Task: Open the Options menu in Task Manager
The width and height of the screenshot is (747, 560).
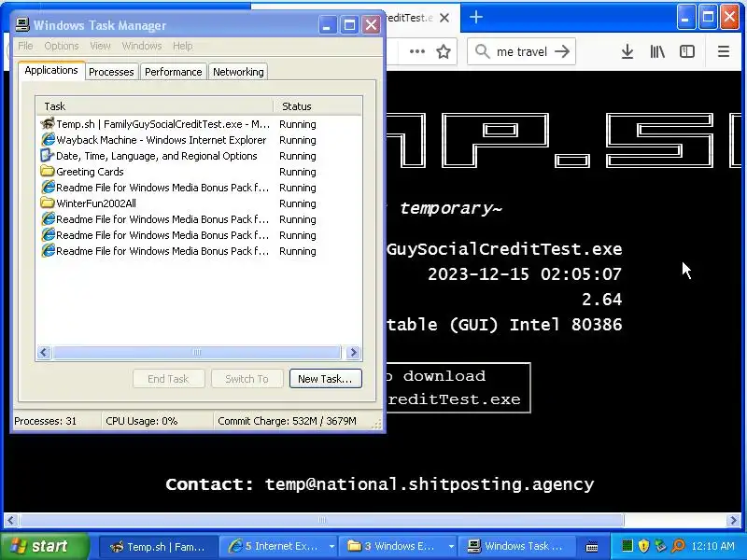Action: click(x=62, y=46)
